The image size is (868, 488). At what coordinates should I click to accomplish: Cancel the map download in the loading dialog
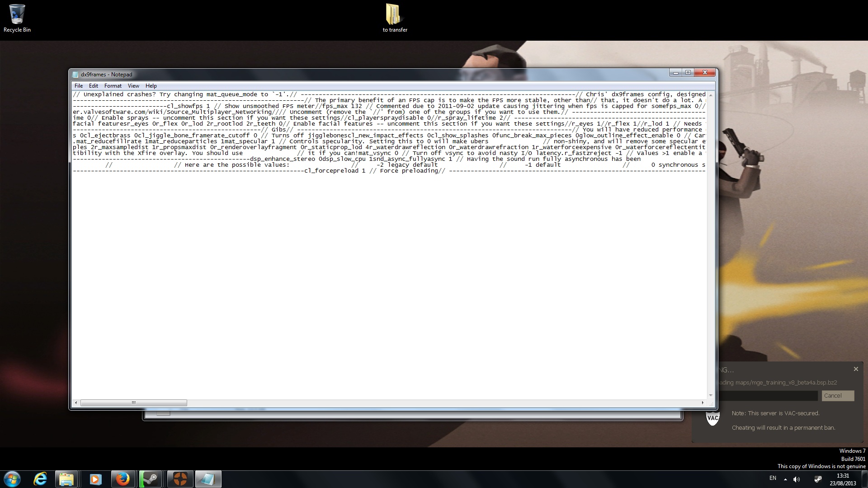(838, 396)
